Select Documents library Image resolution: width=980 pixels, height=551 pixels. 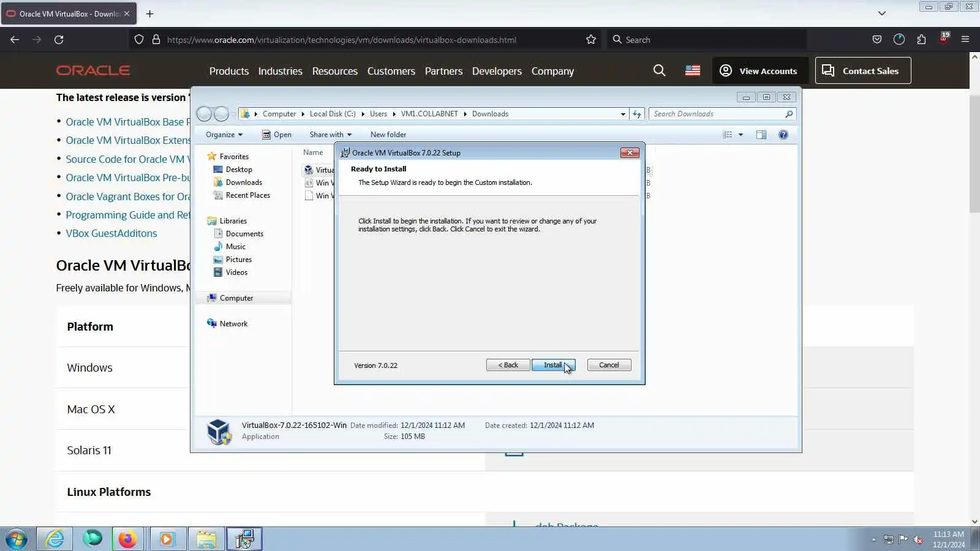click(x=244, y=234)
